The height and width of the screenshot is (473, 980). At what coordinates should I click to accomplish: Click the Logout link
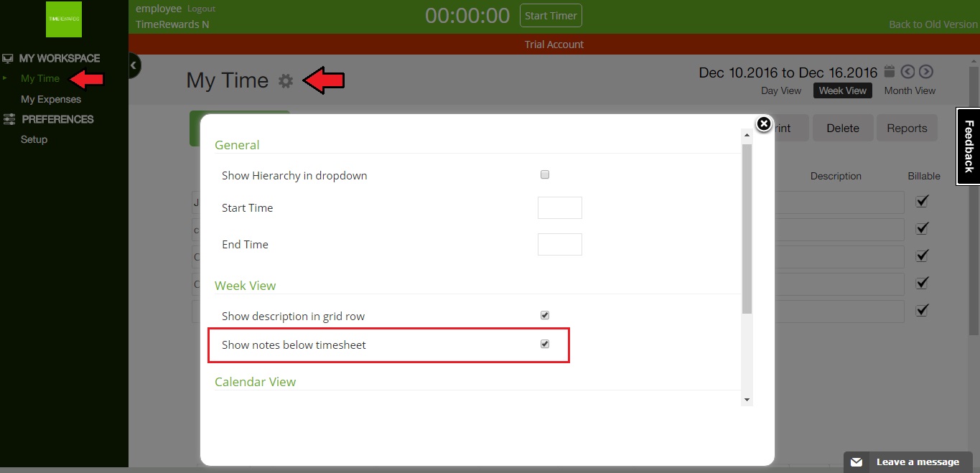[x=201, y=9]
